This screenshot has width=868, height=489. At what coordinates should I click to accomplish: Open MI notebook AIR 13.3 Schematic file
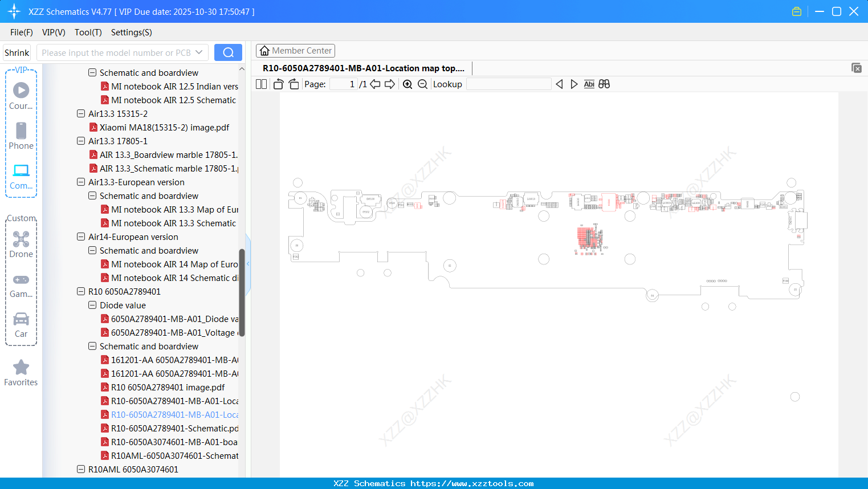pyautogui.click(x=168, y=223)
